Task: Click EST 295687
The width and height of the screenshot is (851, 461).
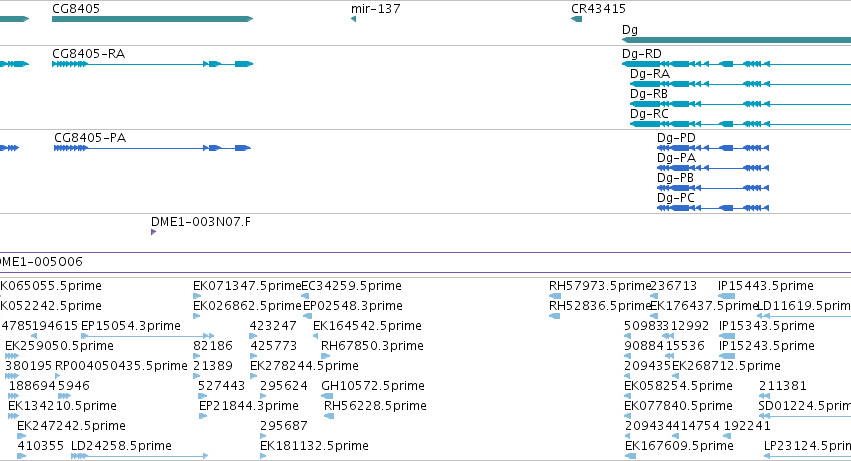Action: pos(284,426)
